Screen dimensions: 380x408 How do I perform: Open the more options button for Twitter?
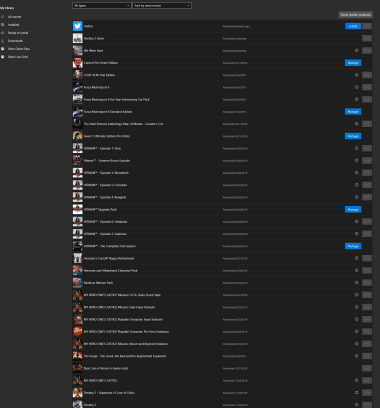[x=367, y=26]
